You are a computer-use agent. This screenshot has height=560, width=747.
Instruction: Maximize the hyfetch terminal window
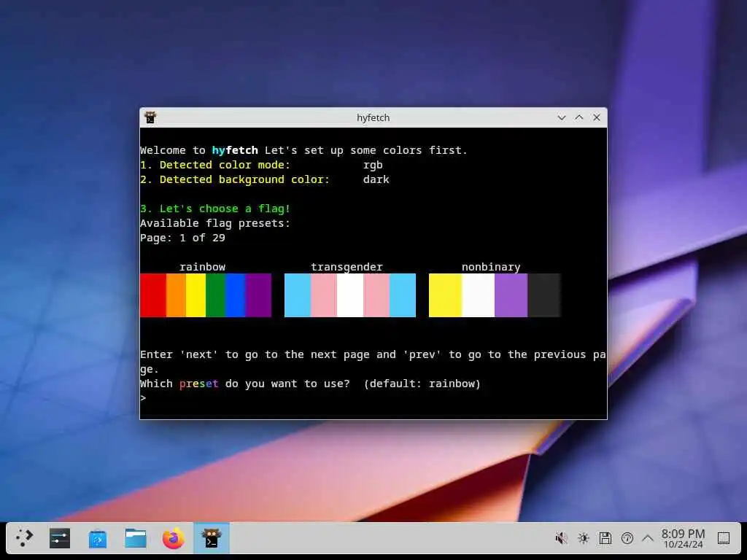[578, 117]
